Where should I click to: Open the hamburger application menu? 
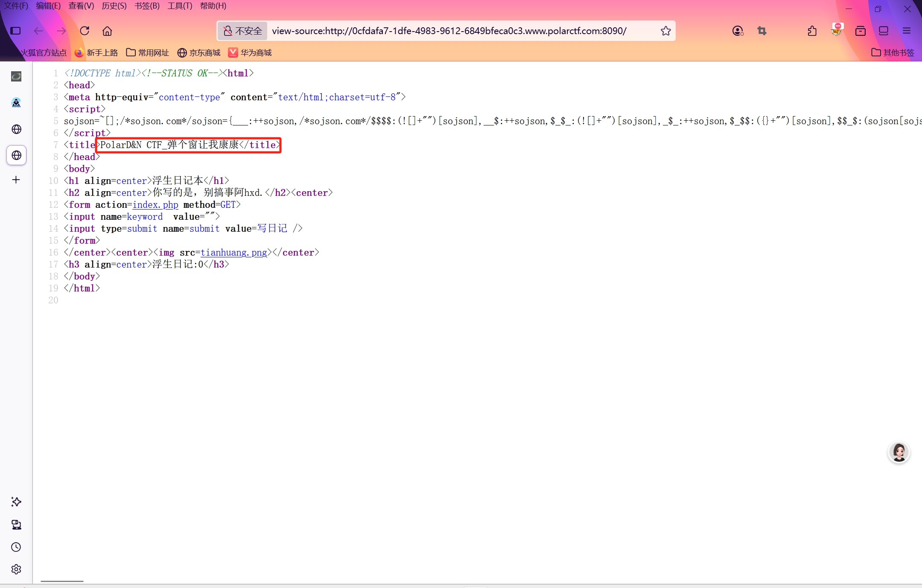click(907, 31)
